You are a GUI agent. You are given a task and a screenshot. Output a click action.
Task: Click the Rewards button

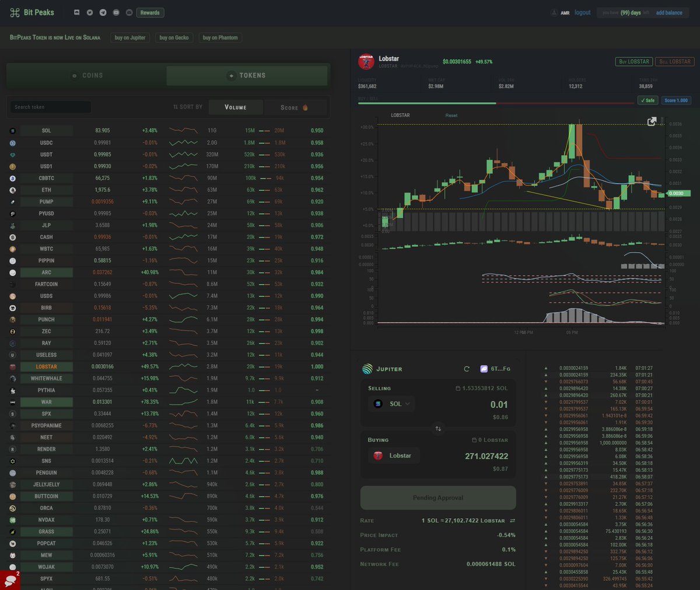(x=150, y=12)
